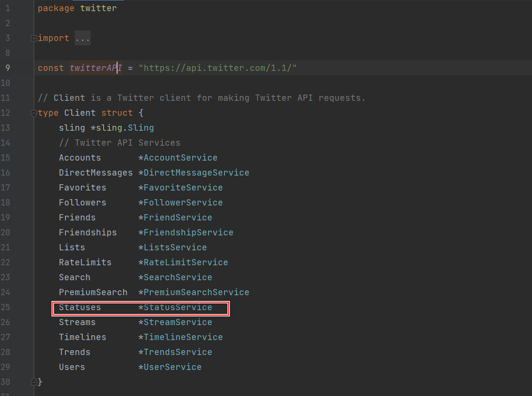Click the ListsService type
The height and width of the screenshot is (396, 532).
pos(175,247)
